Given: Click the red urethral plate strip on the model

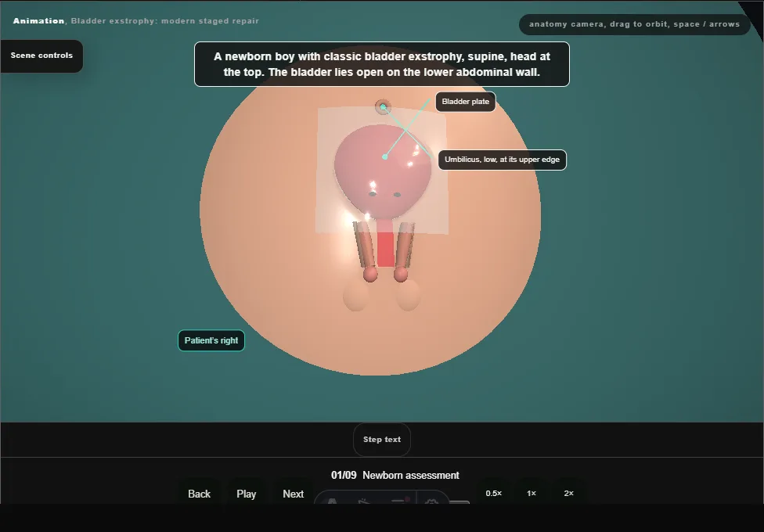Looking at the screenshot, I should coord(385,249).
